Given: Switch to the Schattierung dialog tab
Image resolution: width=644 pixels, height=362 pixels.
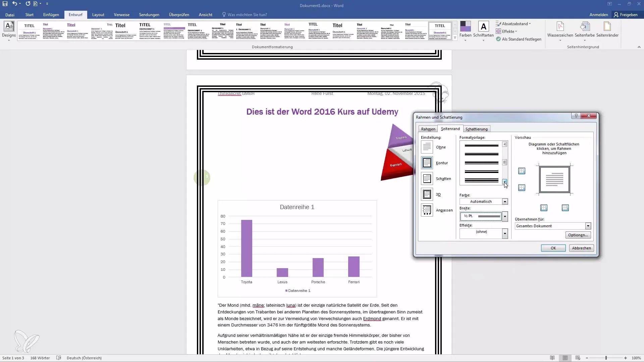Looking at the screenshot, I should coord(476,129).
